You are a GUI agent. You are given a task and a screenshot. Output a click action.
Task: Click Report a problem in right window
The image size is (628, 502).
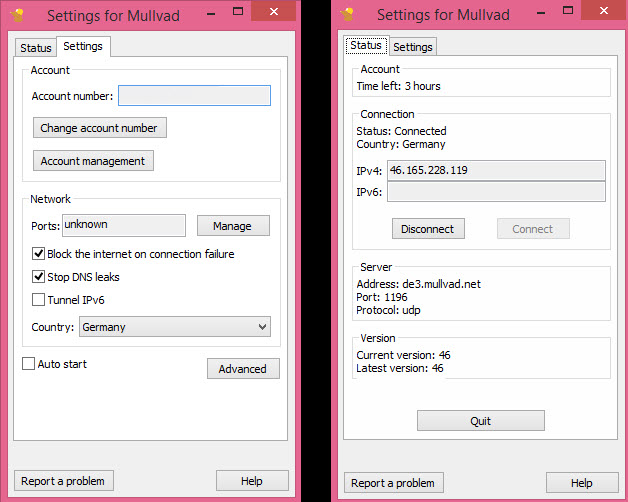pyautogui.click(x=394, y=483)
